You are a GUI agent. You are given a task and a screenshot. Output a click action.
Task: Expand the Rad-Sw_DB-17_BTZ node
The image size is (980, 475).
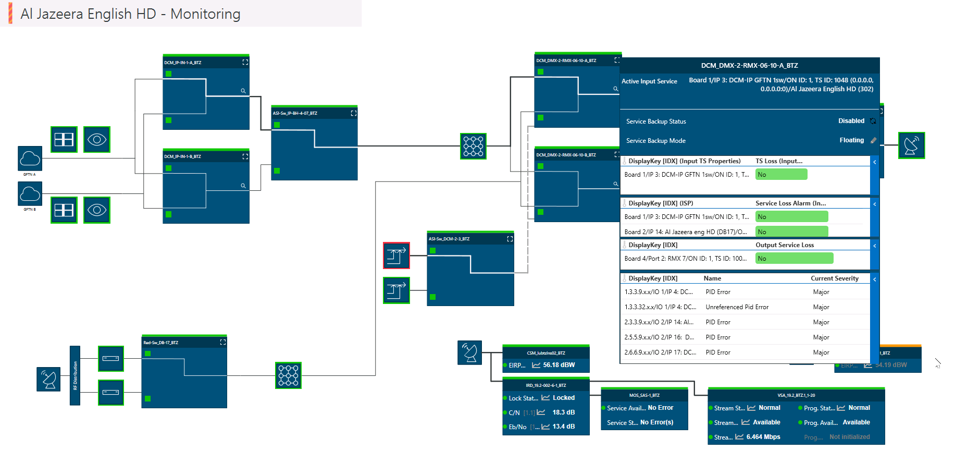click(x=223, y=343)
